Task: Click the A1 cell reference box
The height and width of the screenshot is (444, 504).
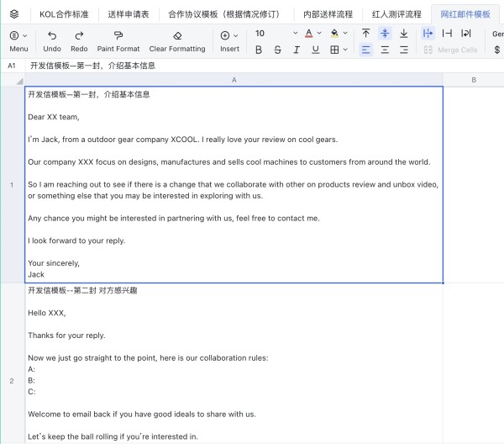Action: pyautogui.click(x=12, y=66)
